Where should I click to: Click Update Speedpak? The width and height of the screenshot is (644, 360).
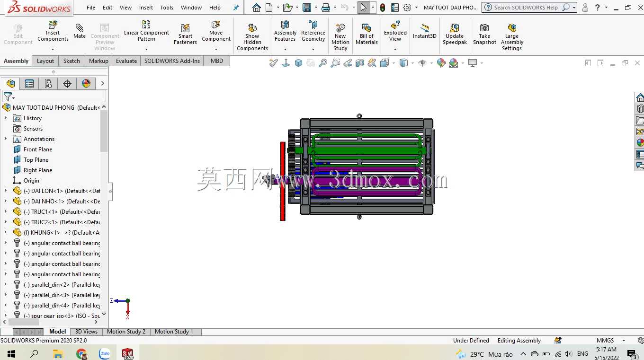click(455, 34)
